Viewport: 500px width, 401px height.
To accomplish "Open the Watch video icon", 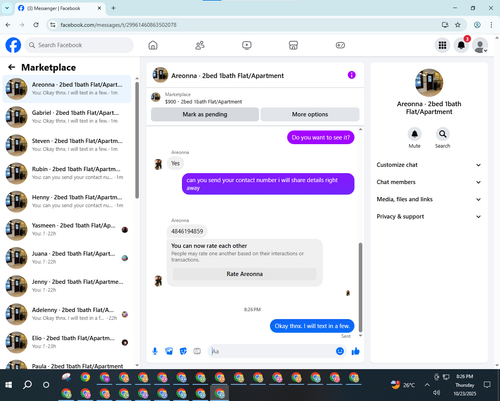I will coord(247,45).
